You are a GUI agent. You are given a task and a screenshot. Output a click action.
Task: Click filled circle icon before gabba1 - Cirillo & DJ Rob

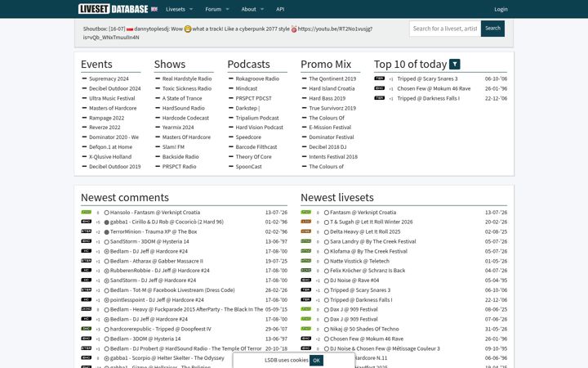point(106,222)
